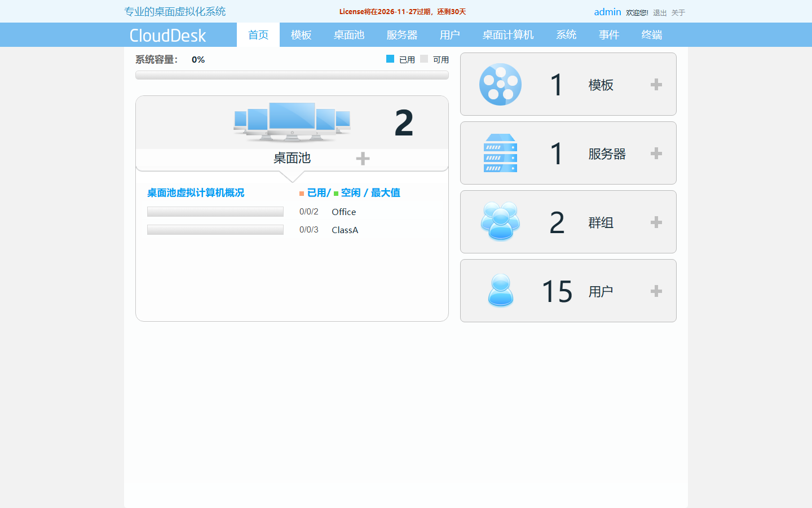
Task: Click the desktop pool monitors image
Action: (292, 122)
